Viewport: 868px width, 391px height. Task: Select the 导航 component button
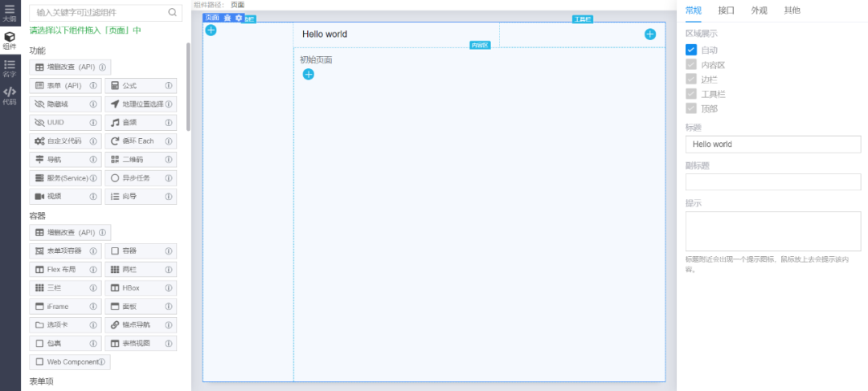coord(65,159)
